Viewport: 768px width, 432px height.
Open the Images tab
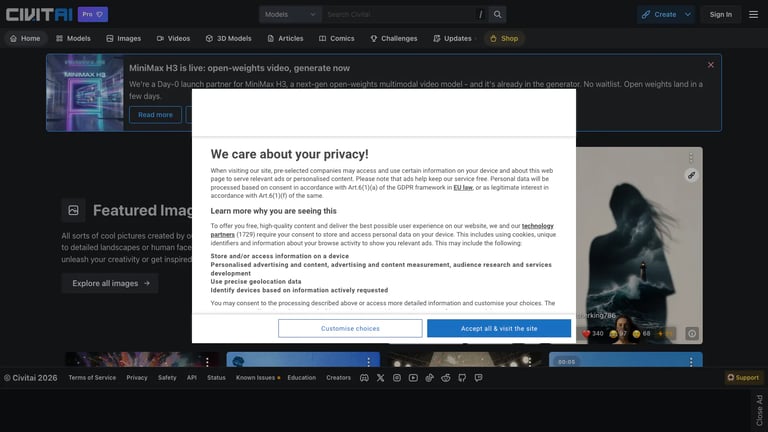coord(123,38)
